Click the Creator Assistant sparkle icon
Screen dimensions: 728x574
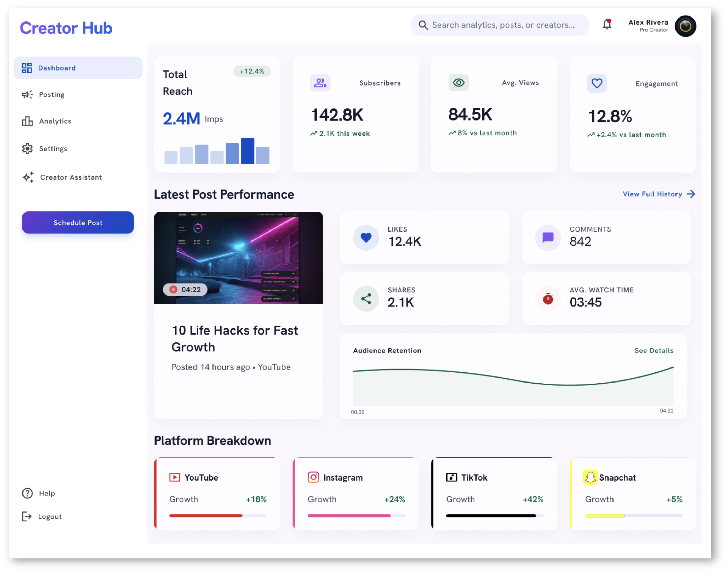[x=28, y=177]
